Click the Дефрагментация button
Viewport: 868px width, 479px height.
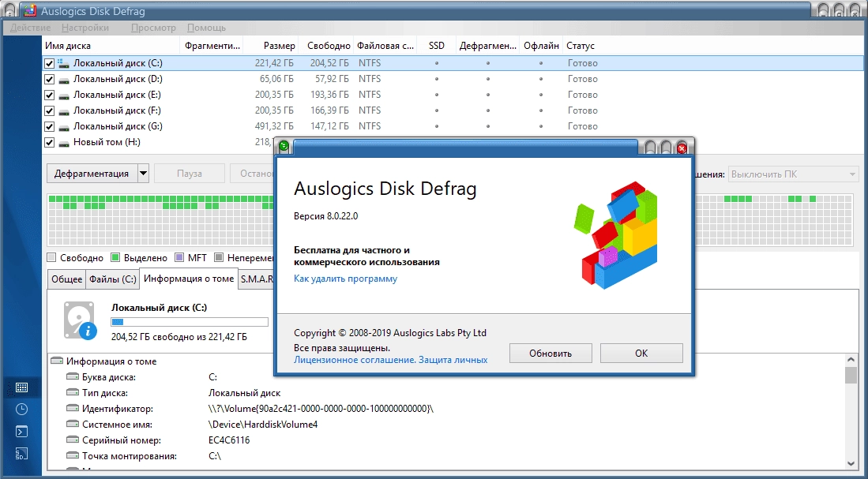92,173
